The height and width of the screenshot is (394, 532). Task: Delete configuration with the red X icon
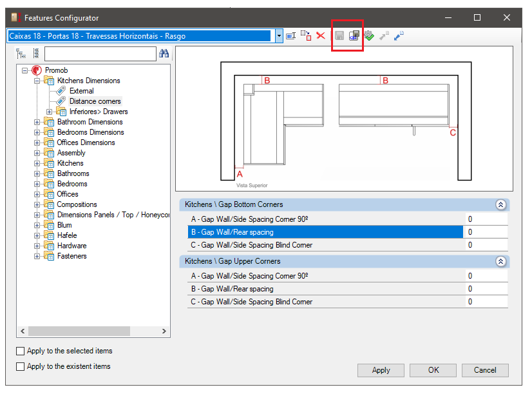(x=321, y=35)
